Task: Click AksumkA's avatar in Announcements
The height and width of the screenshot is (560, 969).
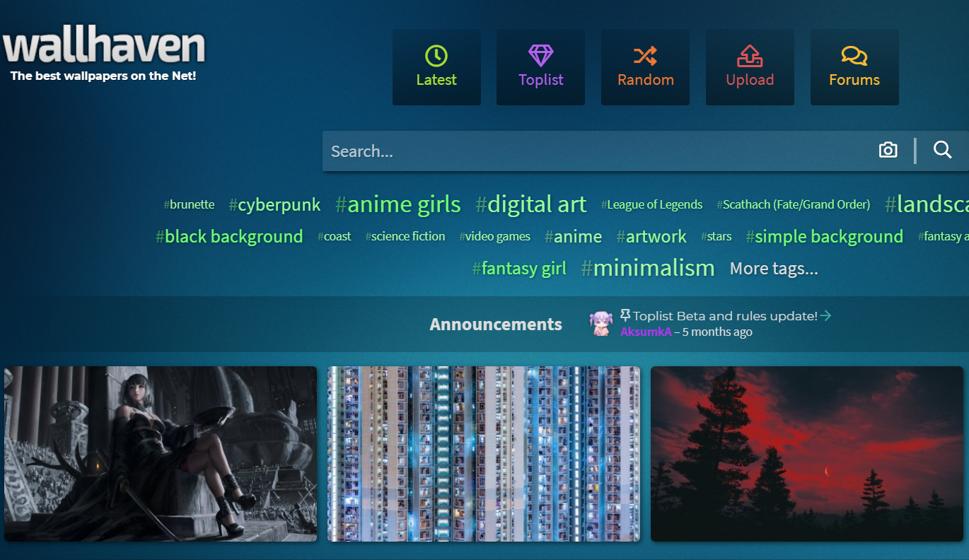Action: click(x=601, y=324)
